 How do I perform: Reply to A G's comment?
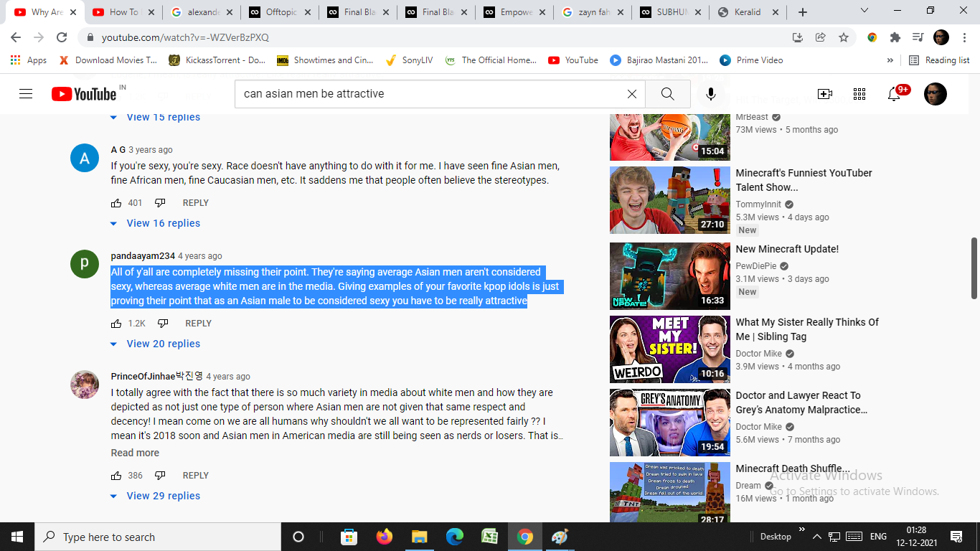[195, 203]
